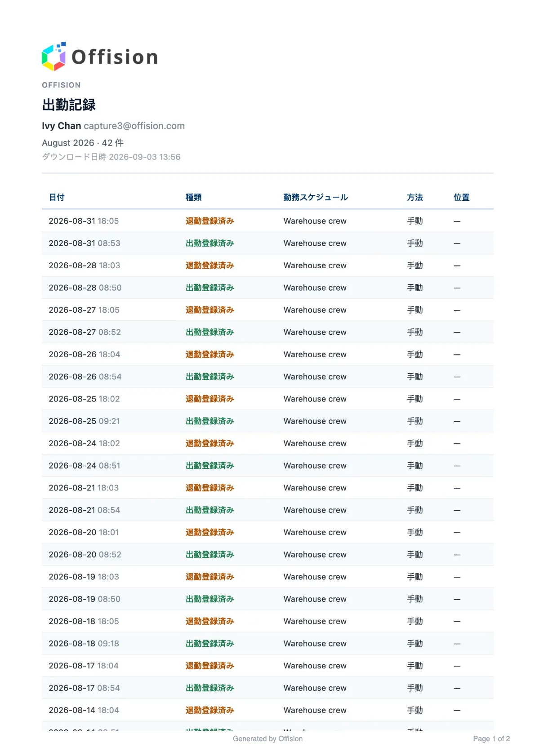
Task: Click Warehouse crew in the 2026-08-24 18:02 row
Action: point(315,443)
